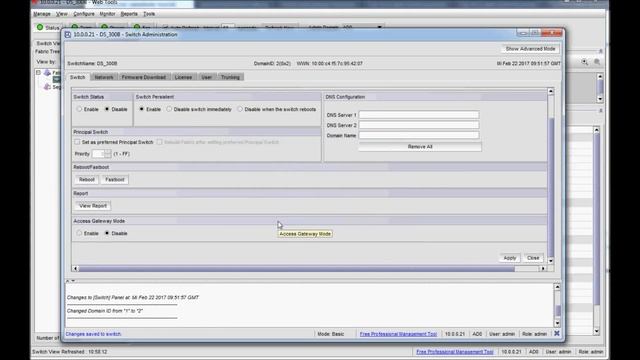Open the User tab

pyautogui.click(x=207, y=77)
